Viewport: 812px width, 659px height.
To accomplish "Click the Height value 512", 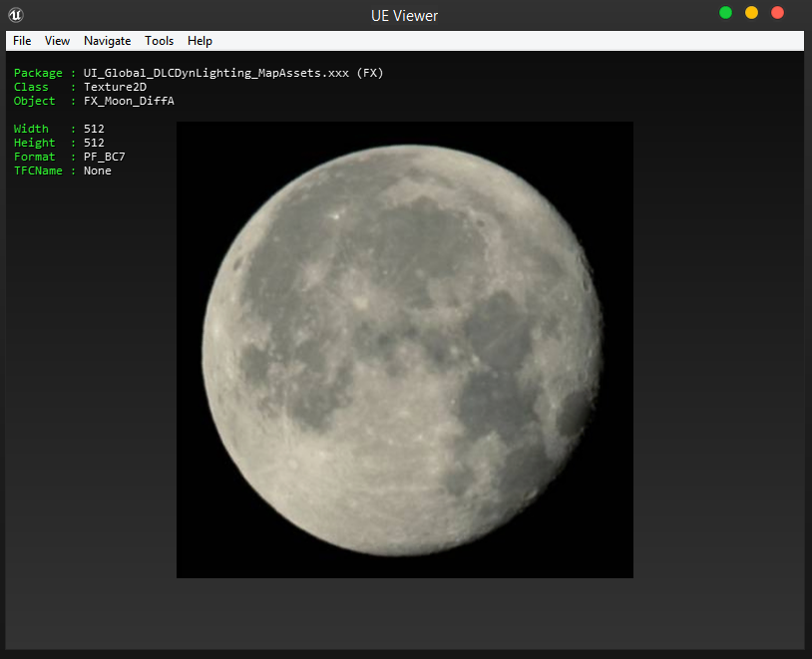I will click(94, 143).
